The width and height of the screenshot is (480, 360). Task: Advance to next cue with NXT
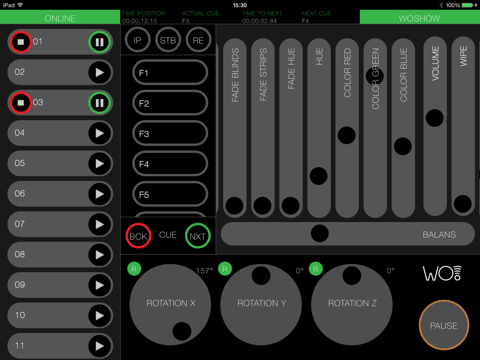(198, 236)
